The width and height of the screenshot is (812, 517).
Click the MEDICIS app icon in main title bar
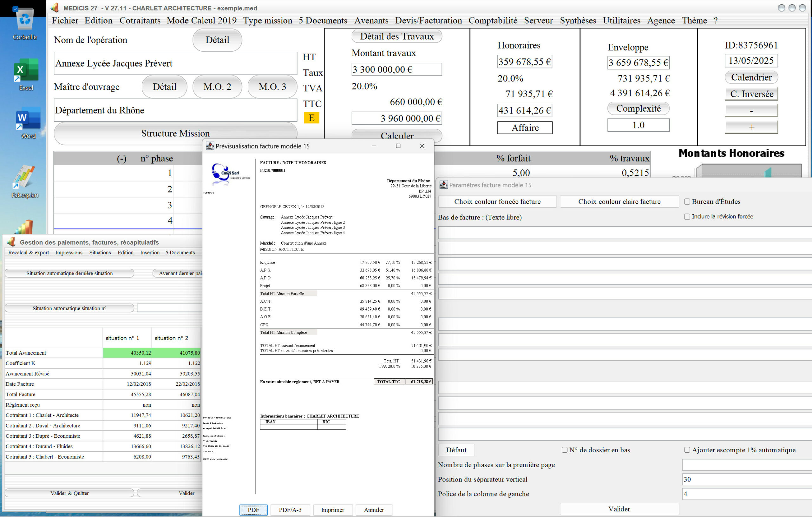pyautogui.click(x=55, y=7)
